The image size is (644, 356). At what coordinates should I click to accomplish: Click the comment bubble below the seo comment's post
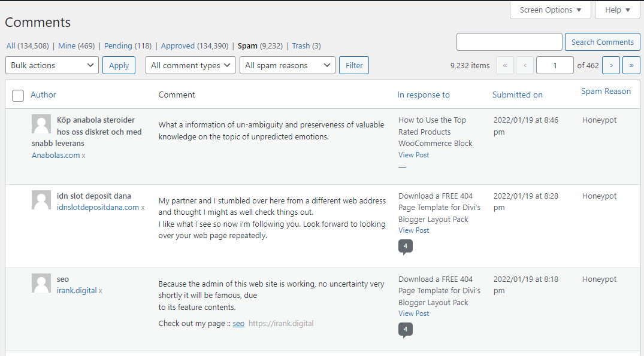click(x=406, y=329)
